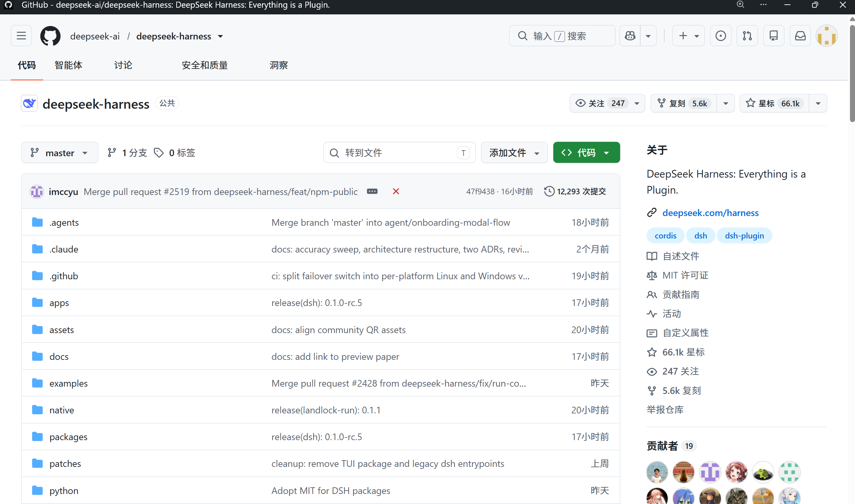The height and width of the screenshot is (504, 855).
Task: Open the 举报仓库 report link
Action: pyautogui.click(x=665, y=410)
